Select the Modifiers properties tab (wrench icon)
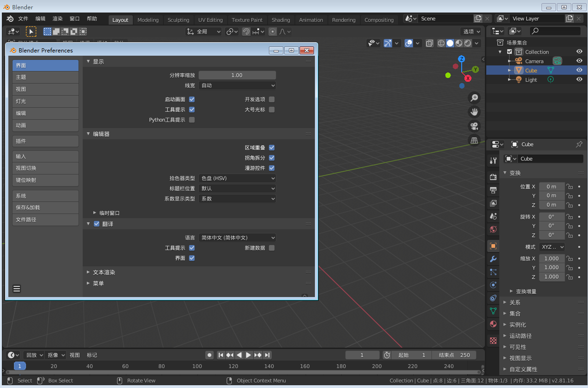This screenshot has height=388, width=588. click(x=493, y=259)
